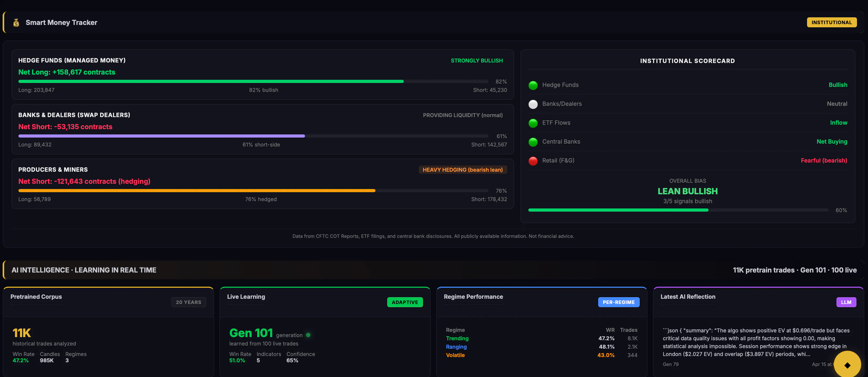Click the 51.0% Win Rate in Live Learning
Image resolution: width=868 pixels, height=377 pixels.
pos(237,360)
